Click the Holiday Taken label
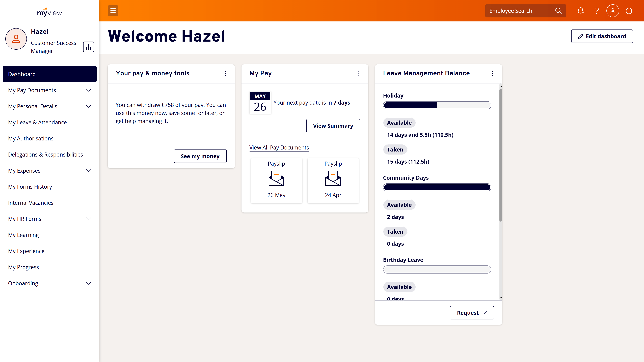The image size is (644, 362). pos(395,149)
